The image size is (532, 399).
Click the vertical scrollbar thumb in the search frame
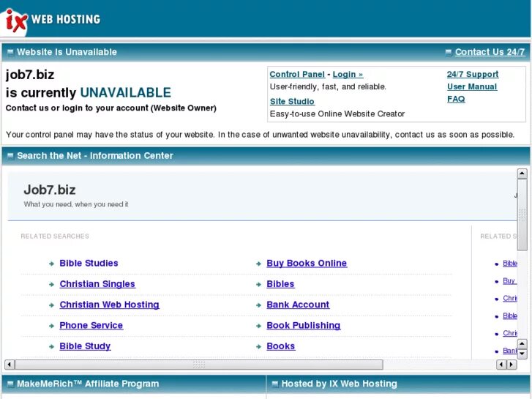[x=522, y=215]
